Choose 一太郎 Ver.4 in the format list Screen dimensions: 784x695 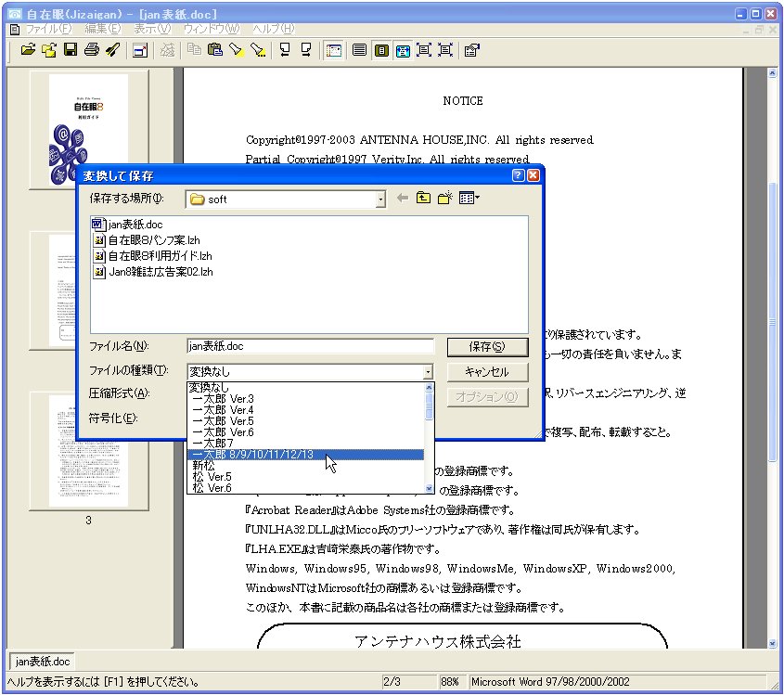click(x=305, y=410)
